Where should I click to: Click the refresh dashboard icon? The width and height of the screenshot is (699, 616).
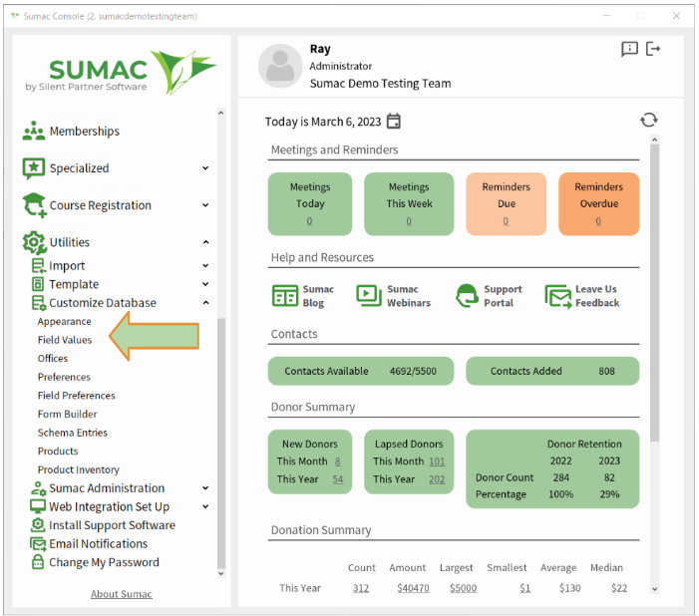[x=648, y=120]
